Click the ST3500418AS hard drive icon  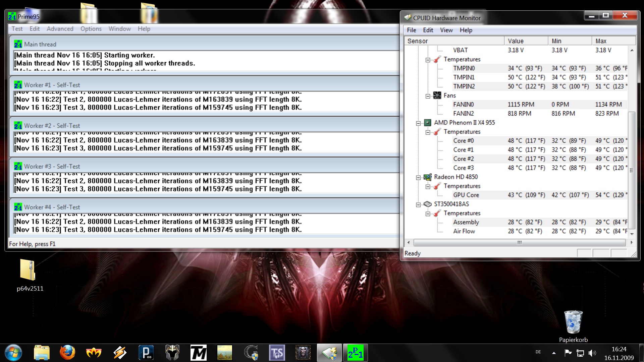(428, 204)
